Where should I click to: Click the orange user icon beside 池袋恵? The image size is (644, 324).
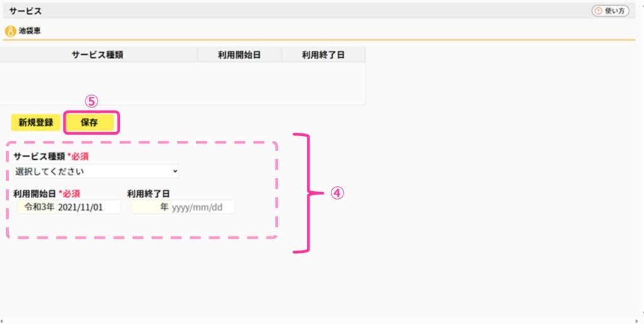10,31
